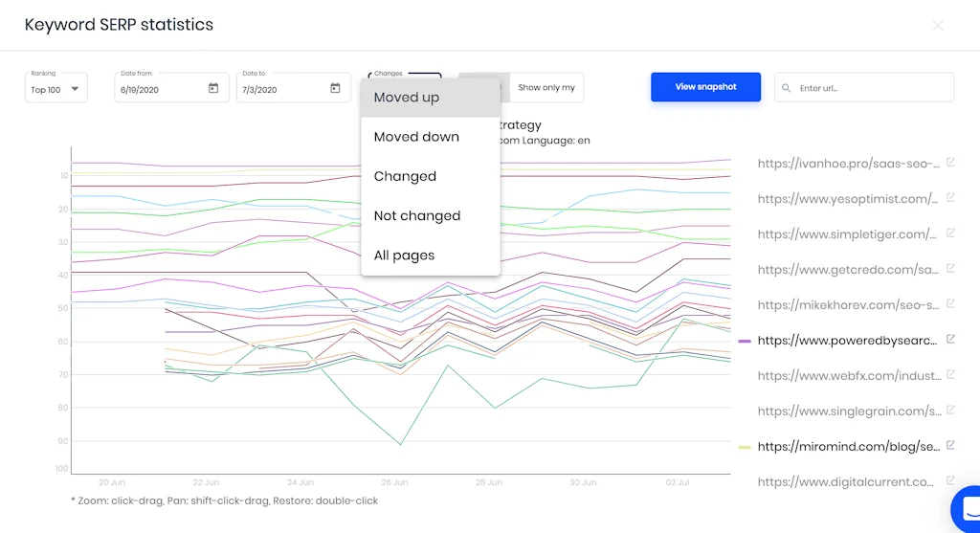Pick the Changed filter option
This screenshot has height=533, width=980.
(x=405, y=177)
